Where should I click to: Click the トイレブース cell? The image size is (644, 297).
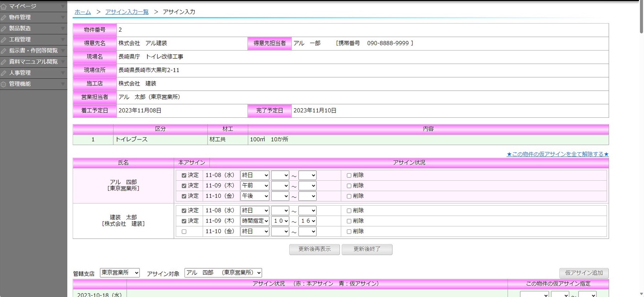pyautogui.click(x=160, y=139)
